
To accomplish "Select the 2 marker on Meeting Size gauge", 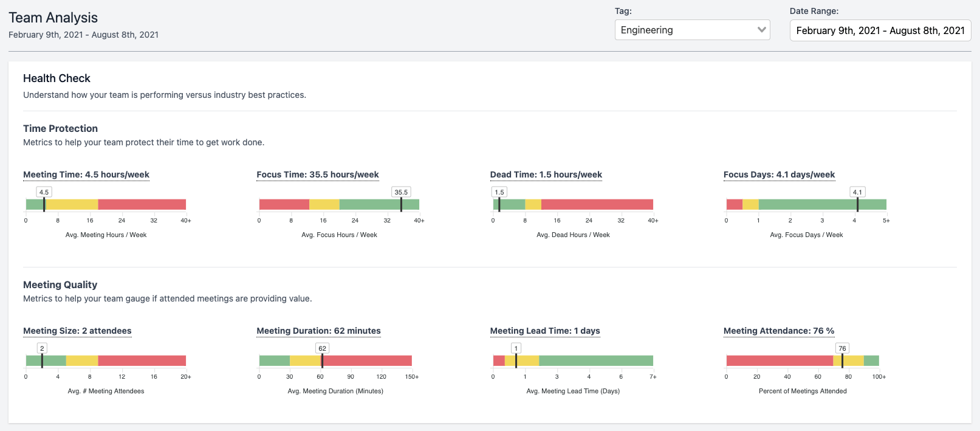I will [x=42, y=348].
